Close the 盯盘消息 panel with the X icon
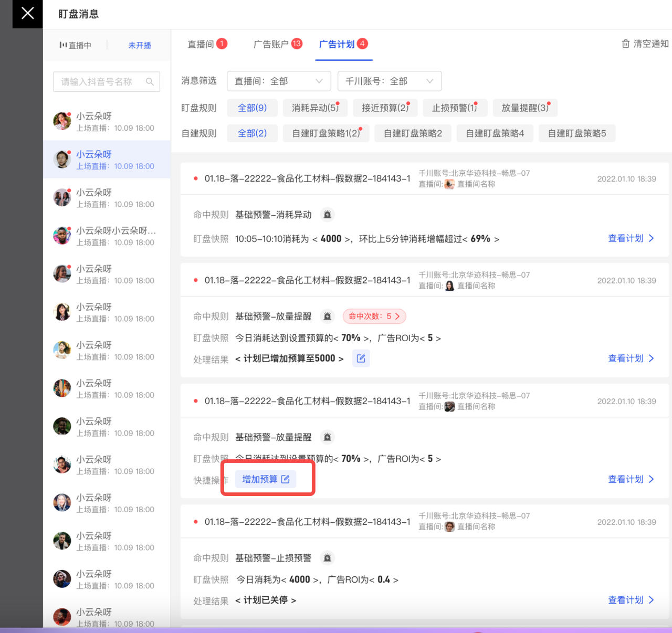The width and height of the screenshot is (672, 633). [x=27, y=14]
